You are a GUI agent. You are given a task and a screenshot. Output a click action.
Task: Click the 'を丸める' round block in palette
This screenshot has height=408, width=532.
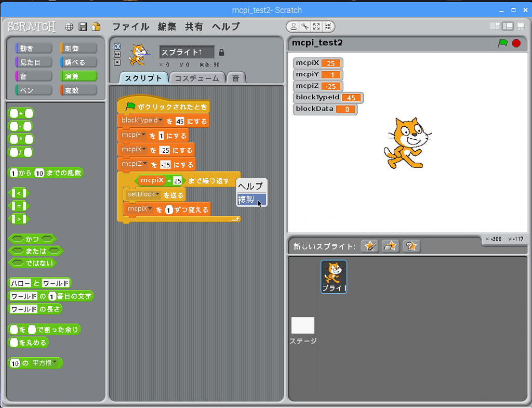tap(29, 343)
